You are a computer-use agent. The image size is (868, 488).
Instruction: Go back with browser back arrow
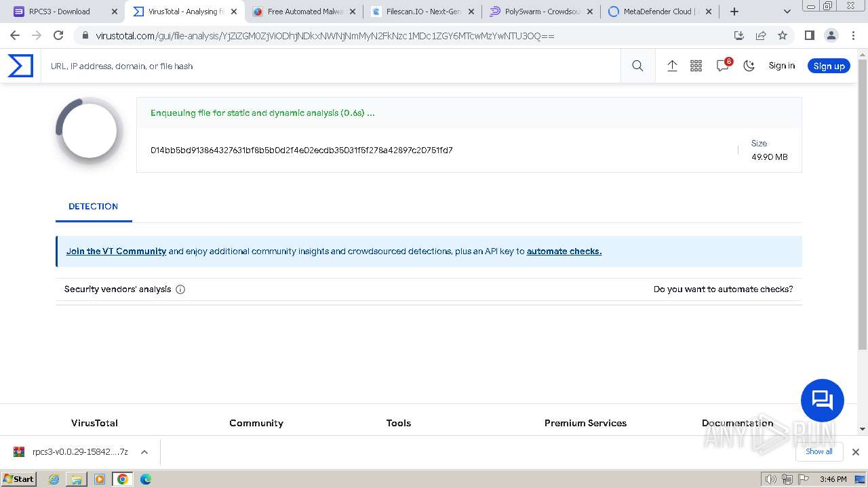click(x=15, y=35)
